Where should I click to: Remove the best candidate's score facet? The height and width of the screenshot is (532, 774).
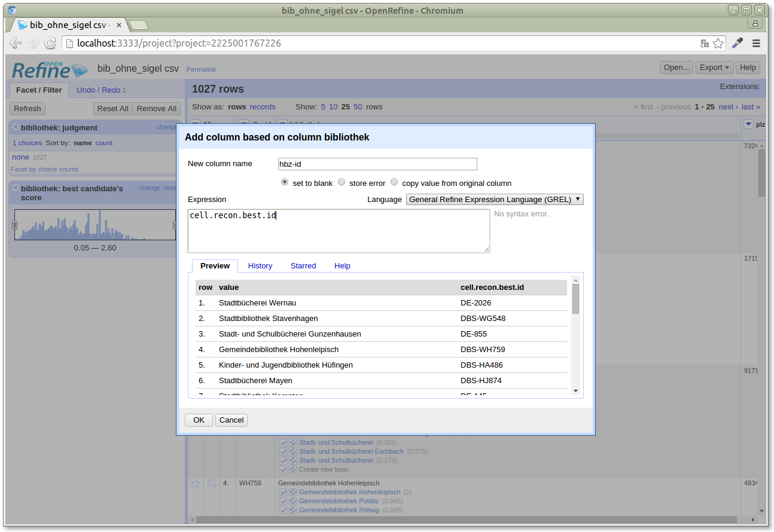click(x=16, y=188)
